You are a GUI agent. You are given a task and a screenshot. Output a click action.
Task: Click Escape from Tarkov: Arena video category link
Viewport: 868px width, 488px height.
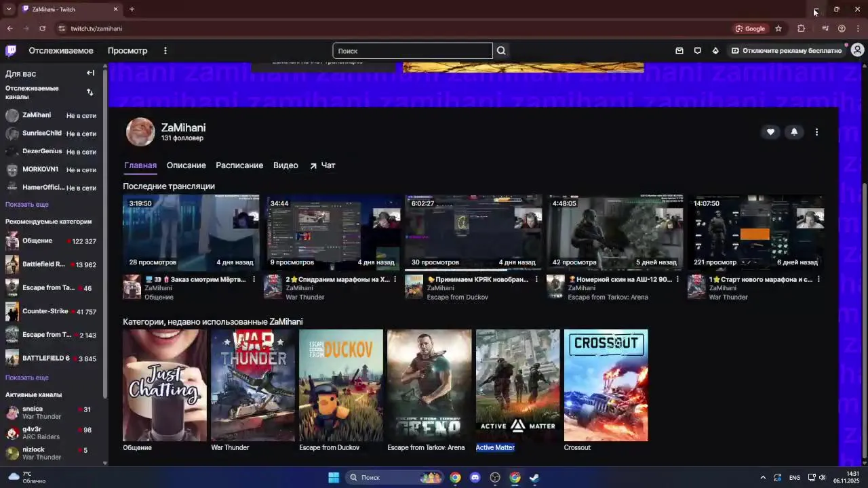608,297
